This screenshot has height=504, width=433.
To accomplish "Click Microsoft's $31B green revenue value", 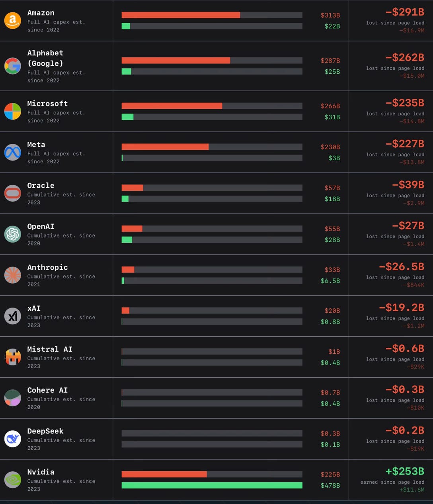I will tap(332, 117).
